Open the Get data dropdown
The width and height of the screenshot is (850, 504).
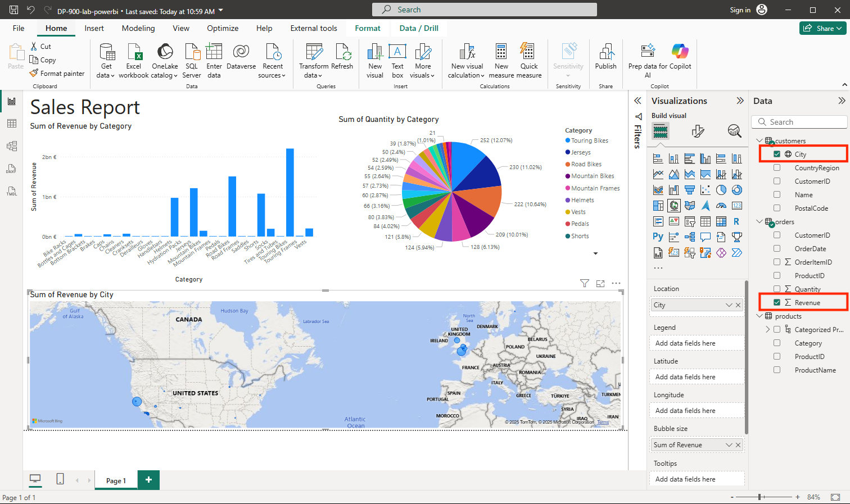pyautogui.click(x=106, y=62)
